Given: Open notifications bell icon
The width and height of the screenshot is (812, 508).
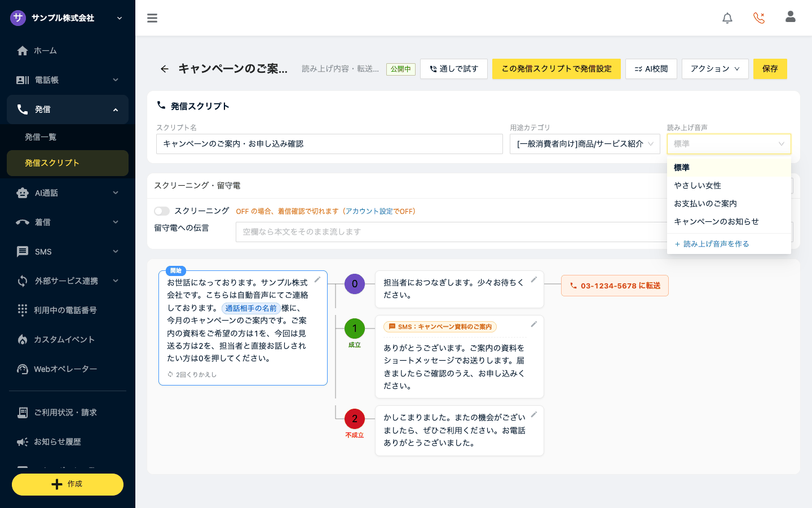Looking at the screenshot, I should click(x=727, y=18).
